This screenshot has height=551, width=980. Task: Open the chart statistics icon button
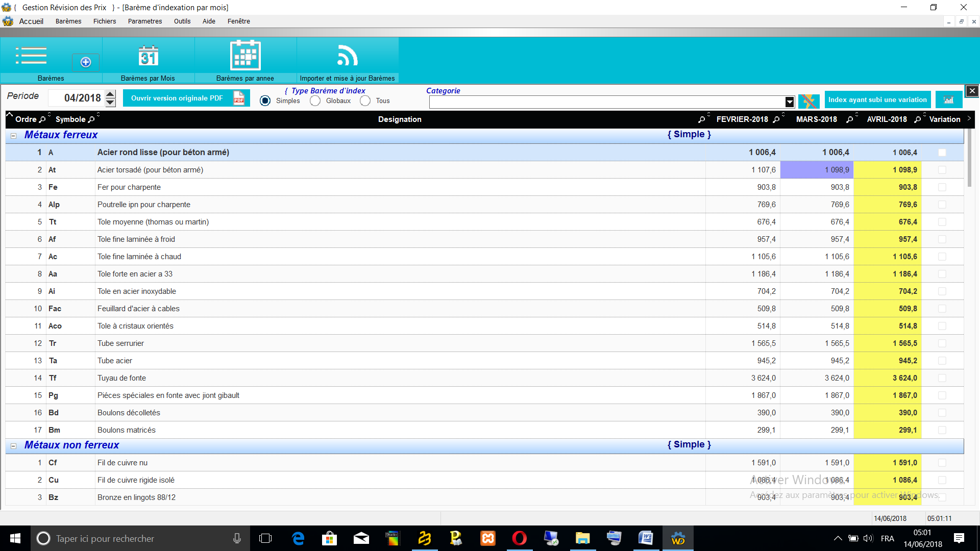tap(948, 100)
